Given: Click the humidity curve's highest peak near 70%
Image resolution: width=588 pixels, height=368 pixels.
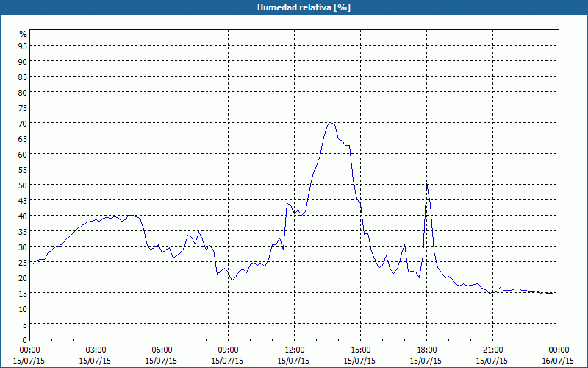Looking at the screenshot, I should [331, 123].
